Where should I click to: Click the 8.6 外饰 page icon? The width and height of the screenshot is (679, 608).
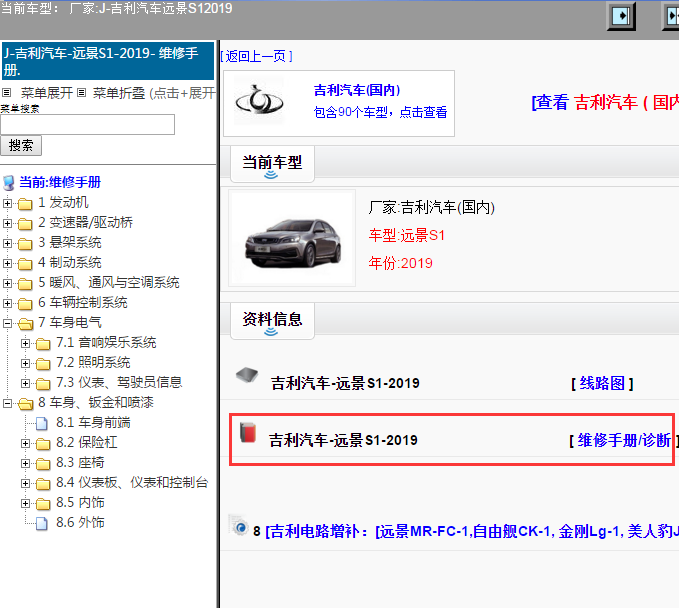[x=42, y=524]
